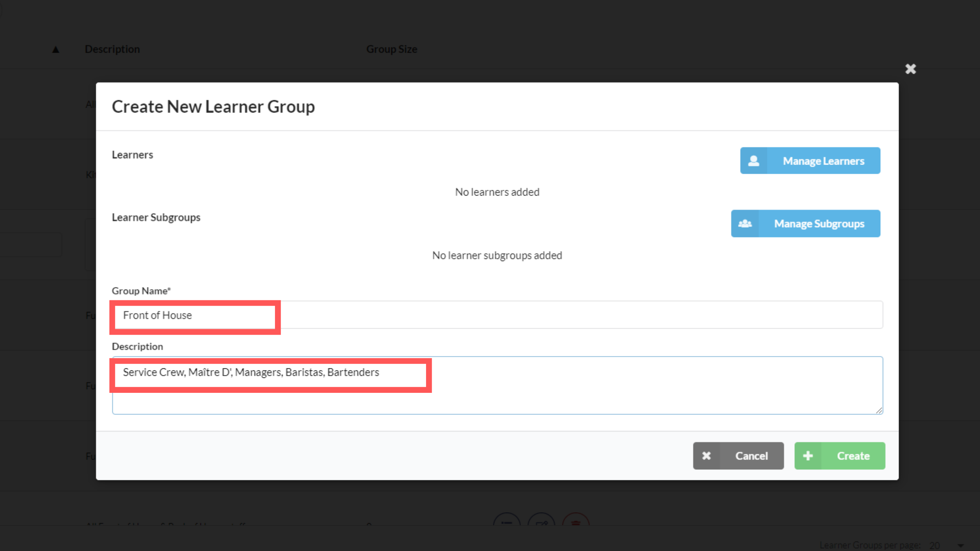
Task: Click the sort ascending triangle beside Description
Action: point(55,49)
